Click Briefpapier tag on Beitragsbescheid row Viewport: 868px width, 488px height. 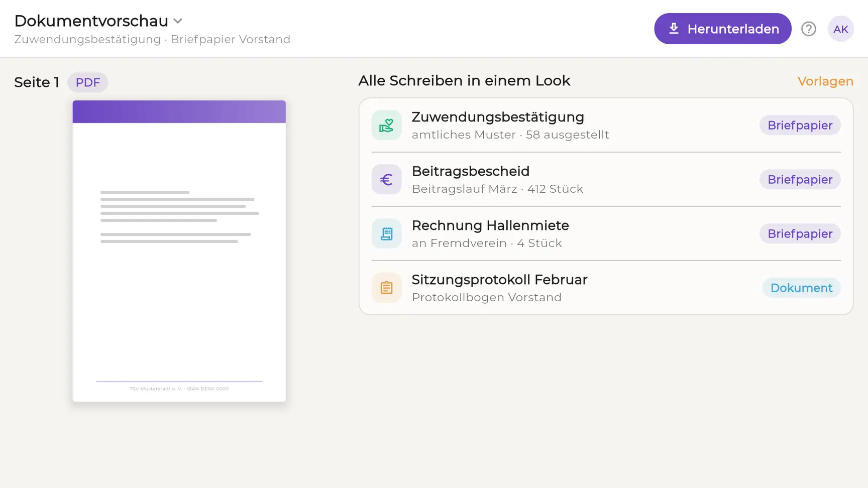[x=800, y=179]
